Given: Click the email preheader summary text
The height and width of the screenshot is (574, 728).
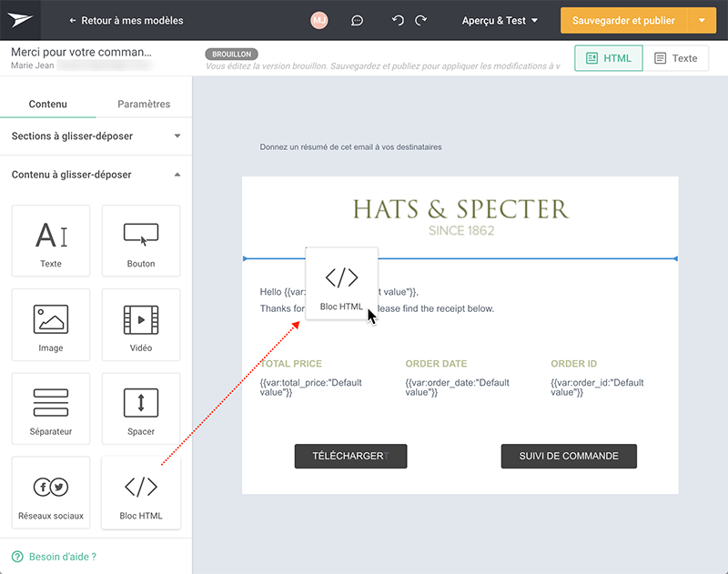Looking at the screenshot, I should pos(350,147).
